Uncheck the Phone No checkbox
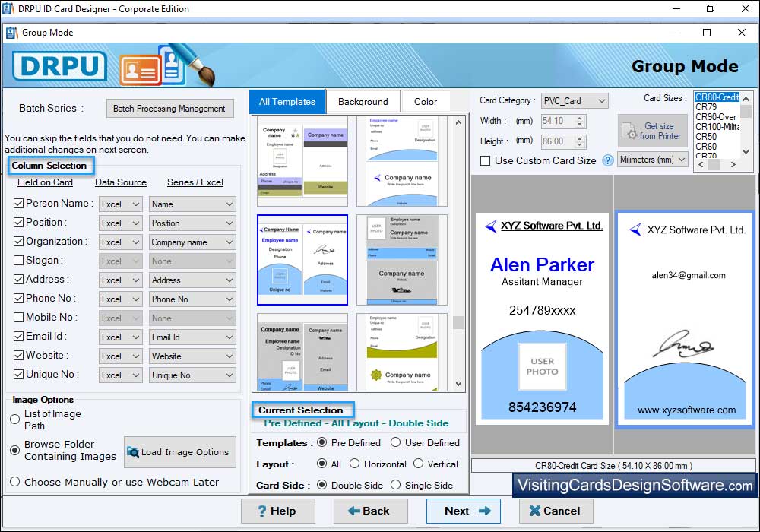760x532 pixels. click(18, 299)
